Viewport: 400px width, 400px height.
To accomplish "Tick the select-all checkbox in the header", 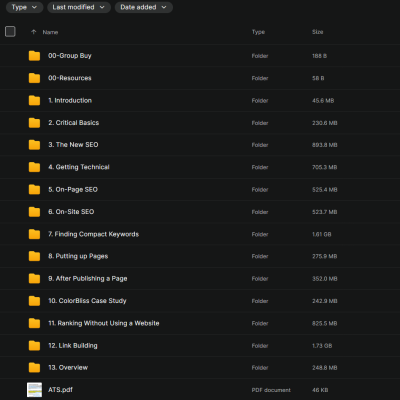I will pos(10,32).
